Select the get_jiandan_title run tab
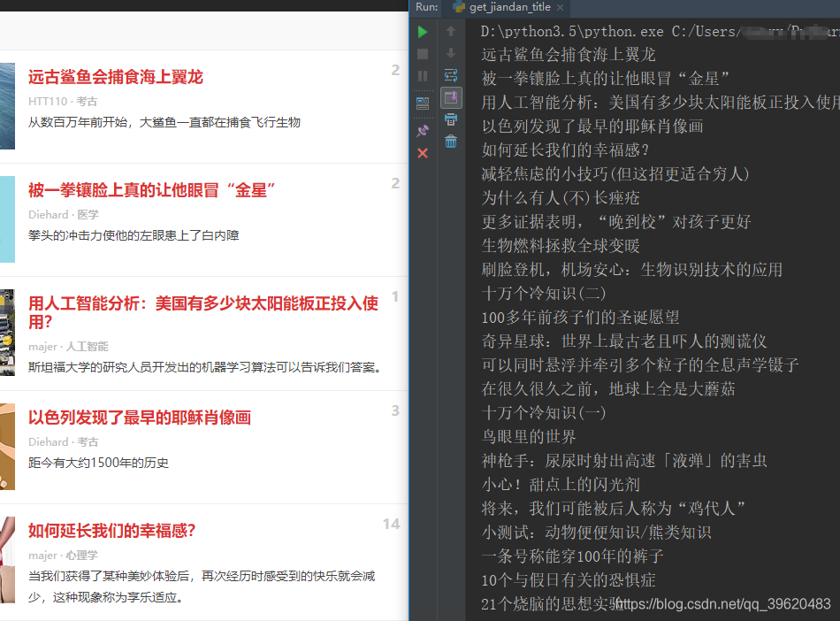 tap(509, 7)
